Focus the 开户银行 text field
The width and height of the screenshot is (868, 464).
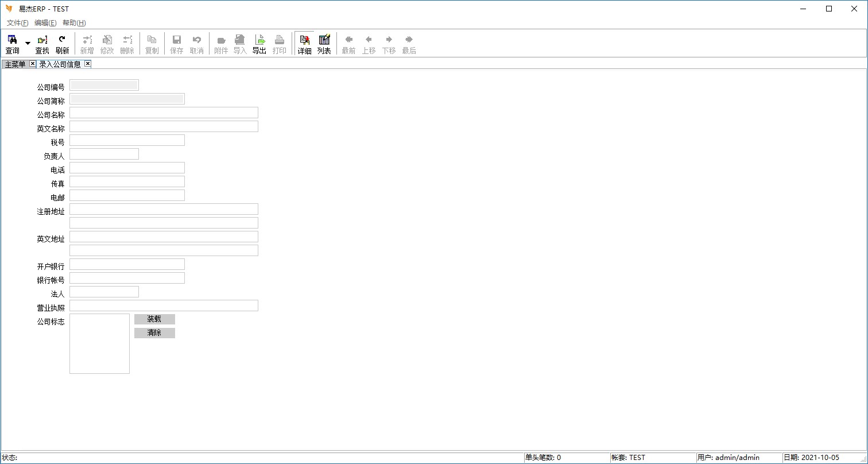click(127, 264)
